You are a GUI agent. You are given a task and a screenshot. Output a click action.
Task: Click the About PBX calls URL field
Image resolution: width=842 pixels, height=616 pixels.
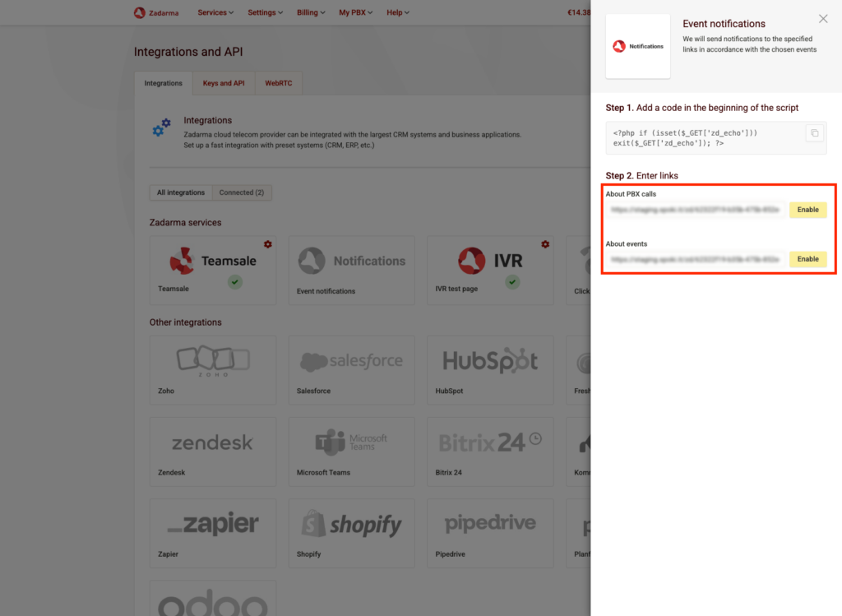point(696,210)
